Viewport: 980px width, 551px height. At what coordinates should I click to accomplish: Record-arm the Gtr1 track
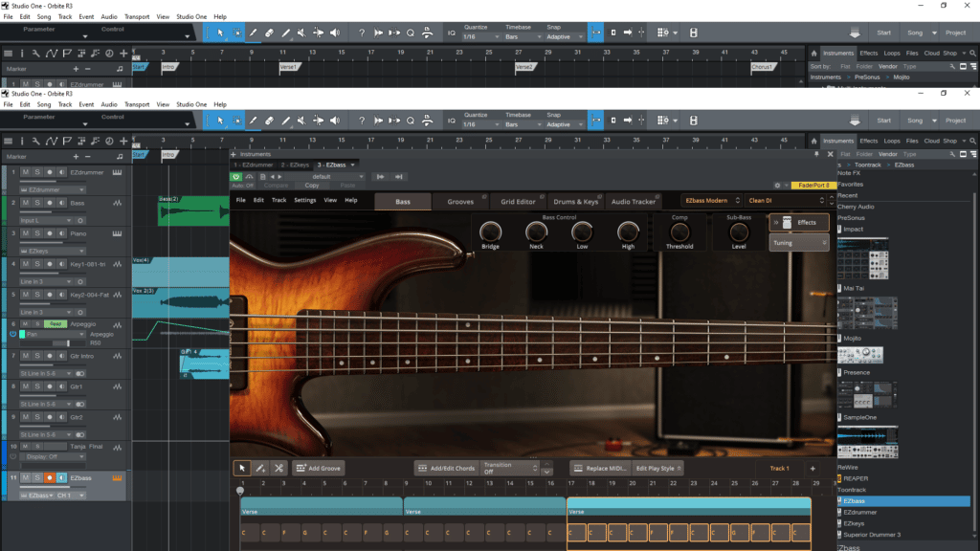point(50,386)
